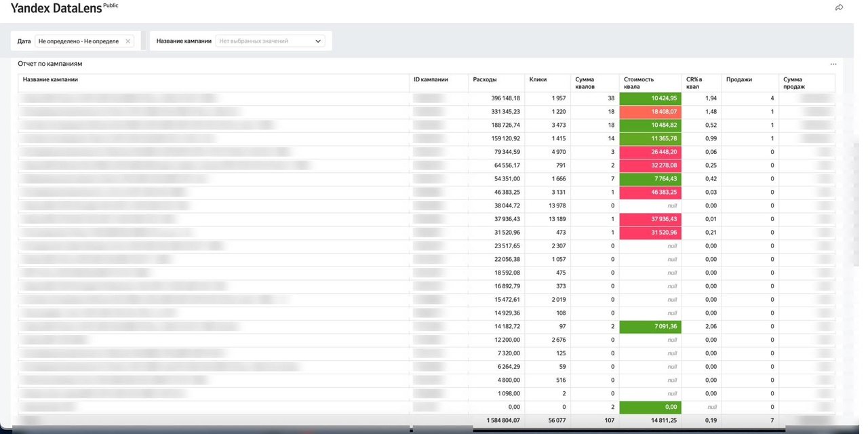Clear the date filter with X
Image resolution: width=868 pixels, height=434 pixels.
tap(127, 41)
